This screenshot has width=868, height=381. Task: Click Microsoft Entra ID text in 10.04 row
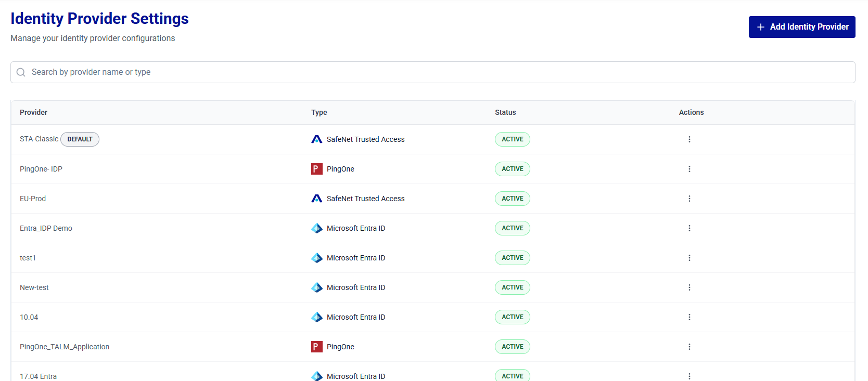coord(356,317)
